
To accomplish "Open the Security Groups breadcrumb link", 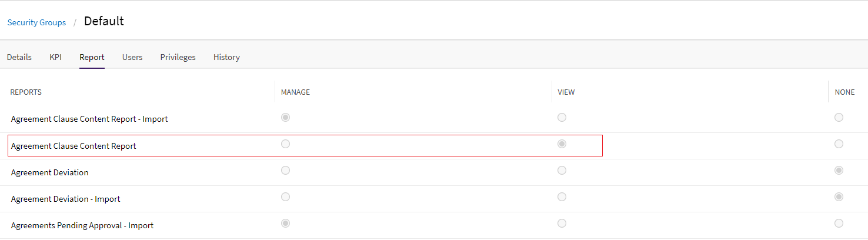I will [36, 22].
